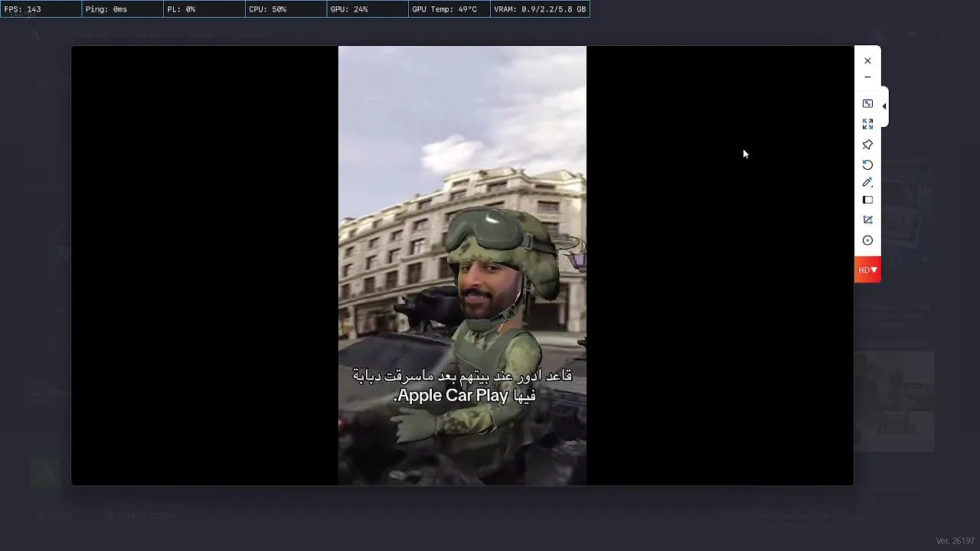Select the dashed rectangle selection tool
The image size is (980, 551).
point(867,201)
